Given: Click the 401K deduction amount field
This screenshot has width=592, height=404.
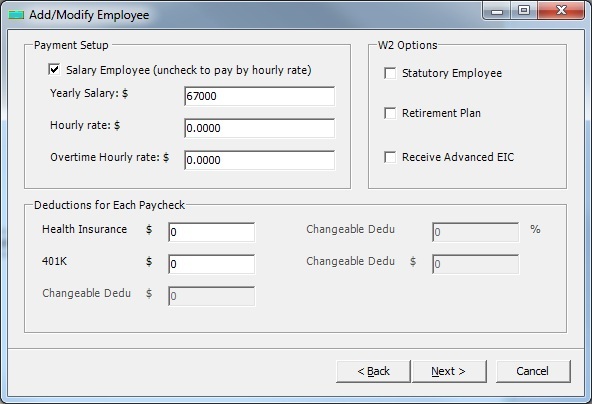Looking at the screenshot, I should pos(211,264).
